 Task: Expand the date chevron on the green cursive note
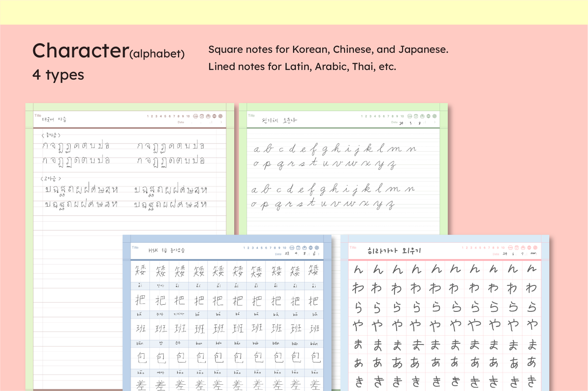click(435, 123)
